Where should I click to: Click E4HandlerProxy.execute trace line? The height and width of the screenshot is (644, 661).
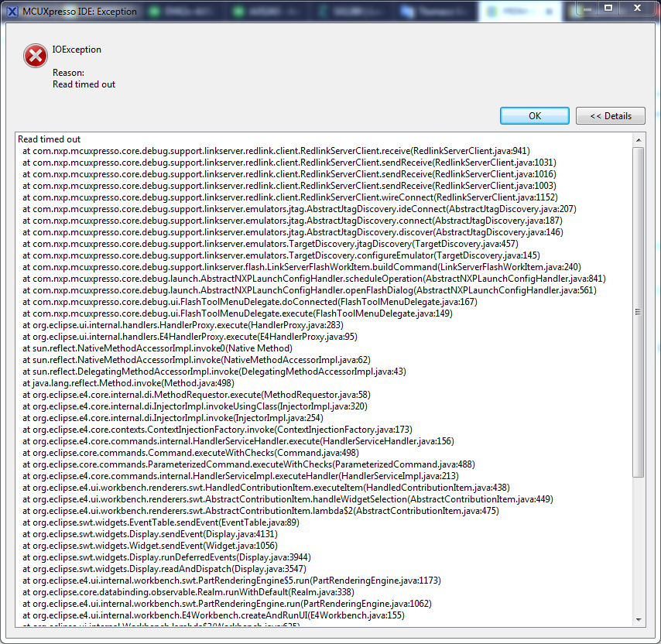pyautogui.click(x=190, y=337)
